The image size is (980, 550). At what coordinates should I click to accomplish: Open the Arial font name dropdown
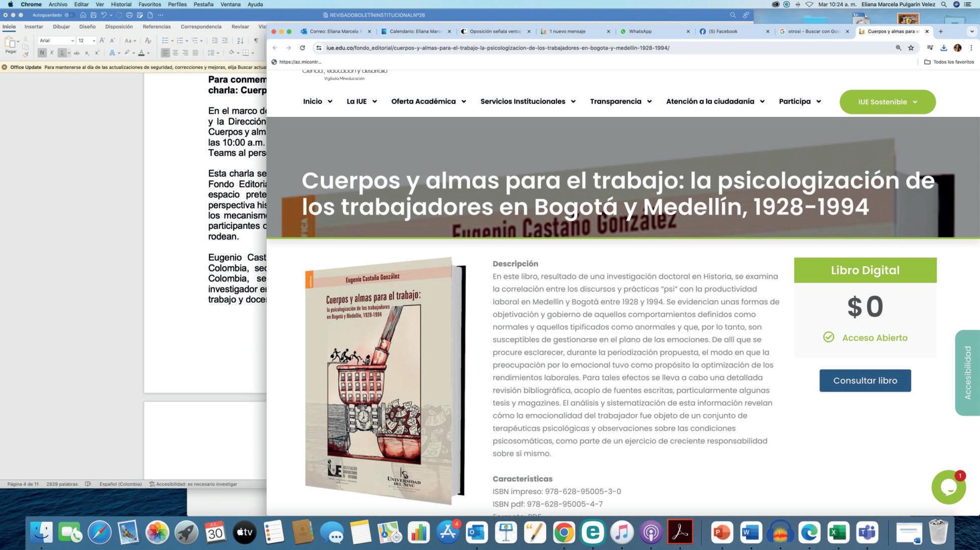(72, 41)
